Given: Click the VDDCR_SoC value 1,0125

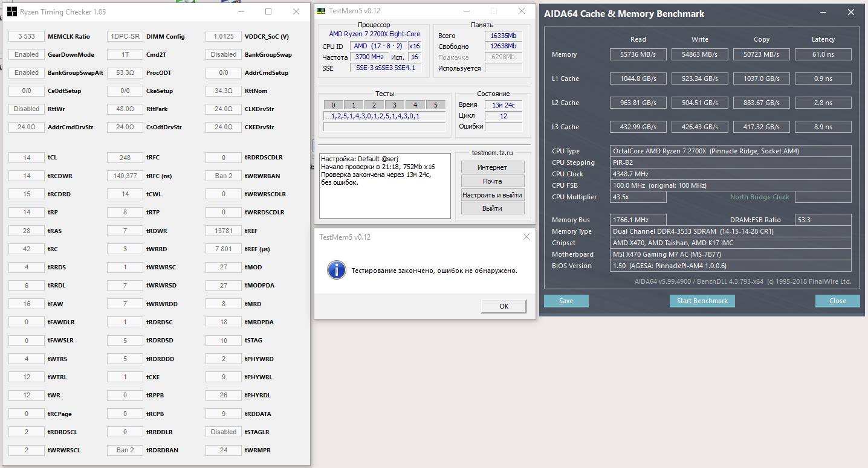Looking at the screenshot, I should point(224,36).
